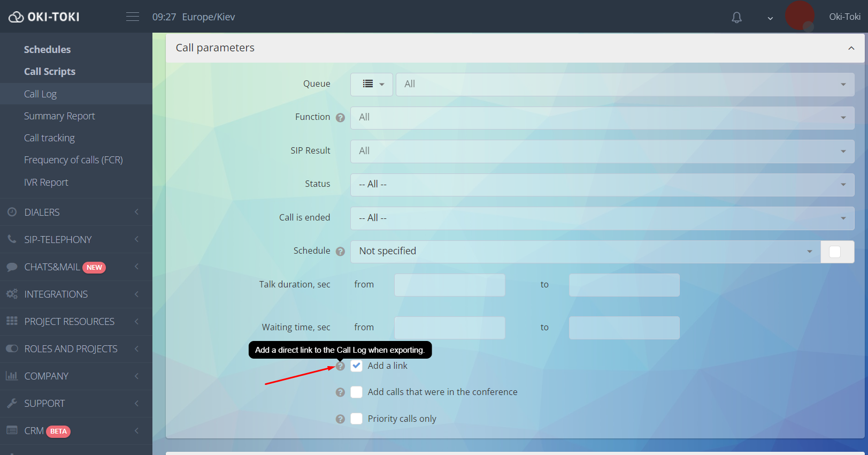The width and height of the screenshot is (868, 455).
Task: Enable Add calls that were in the conference
Action: (357, 392)
